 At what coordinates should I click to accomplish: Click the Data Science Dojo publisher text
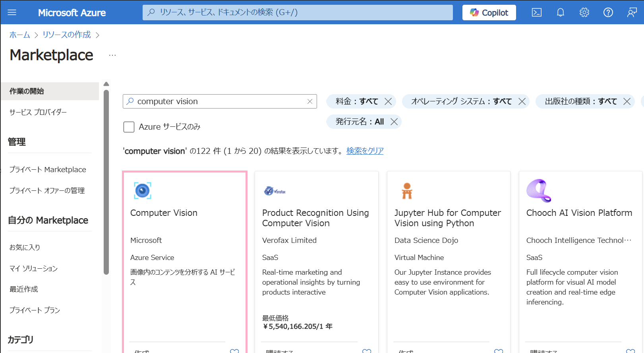[x=426, y=241]
